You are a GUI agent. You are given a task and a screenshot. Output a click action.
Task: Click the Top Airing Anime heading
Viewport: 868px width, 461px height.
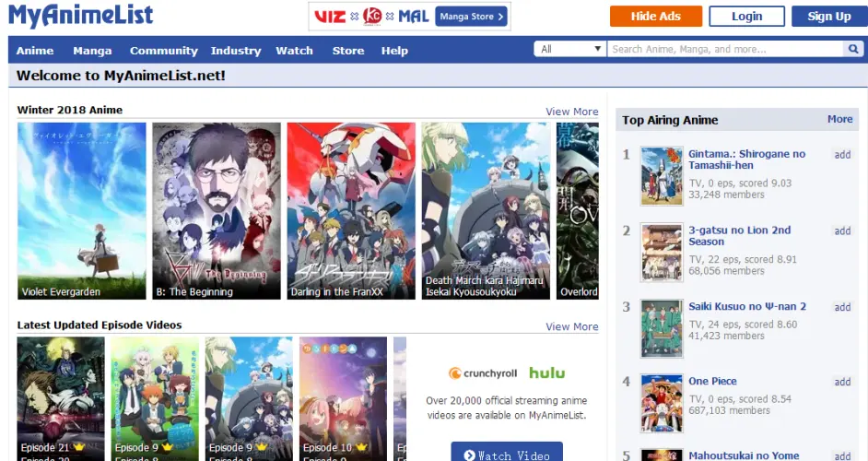pos(670,120)
